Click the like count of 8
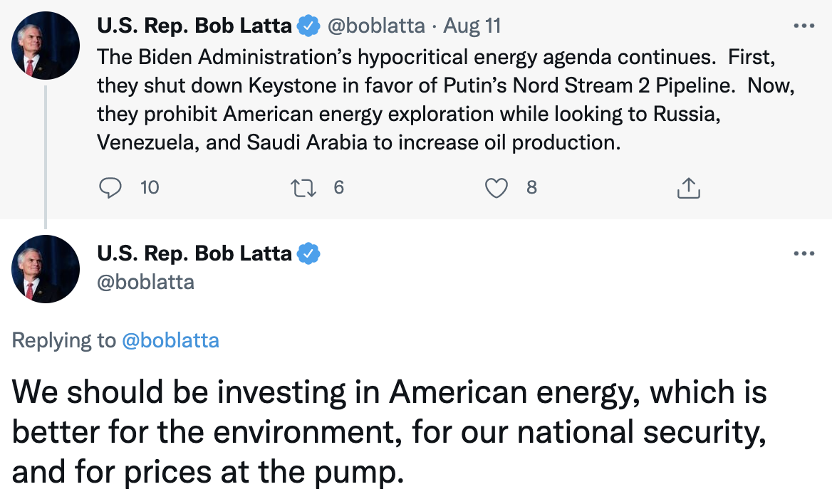 pyautogui.click(x=531, y=188)
